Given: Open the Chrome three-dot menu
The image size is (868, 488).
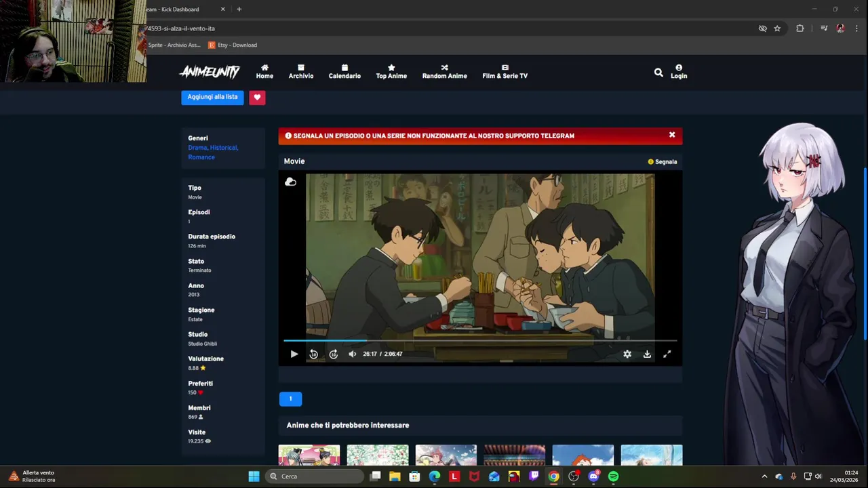Looking at the screenshot, I should click(x=856, y=28).
